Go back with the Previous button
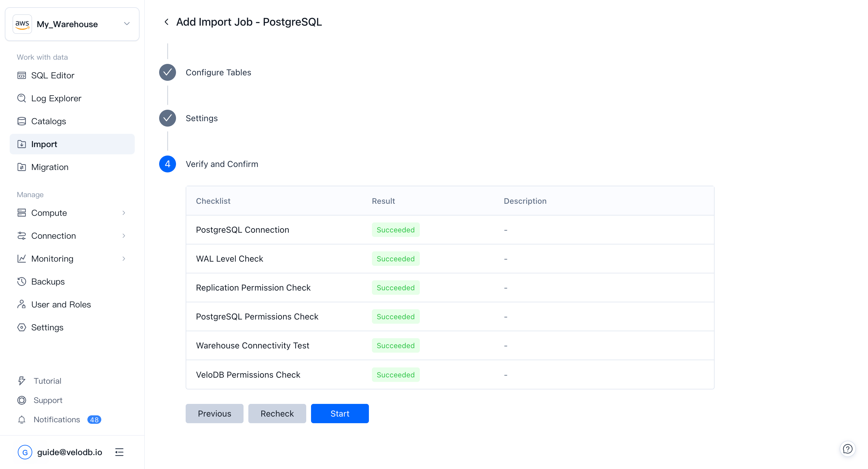 (214, 414)
